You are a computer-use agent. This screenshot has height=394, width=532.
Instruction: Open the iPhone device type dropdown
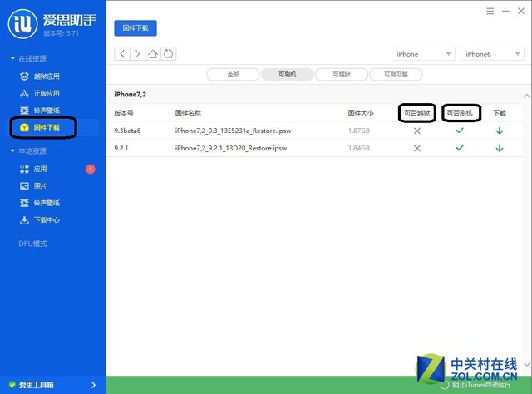pos(423,54)
